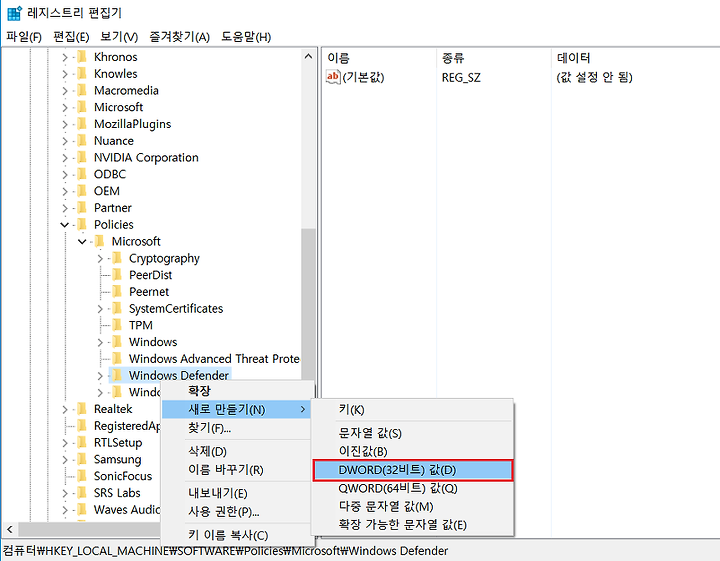This screenshot has width=720, height=561.
Task: Choose QWORD(64비트) 값(Q) in submenu
Action: tap(412, 488)
